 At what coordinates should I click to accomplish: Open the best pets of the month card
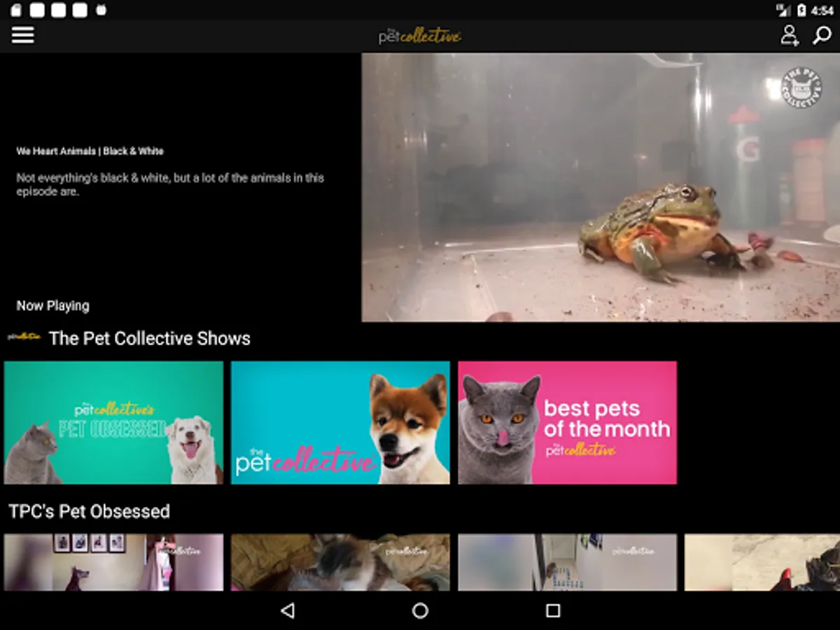click(567, 423)
